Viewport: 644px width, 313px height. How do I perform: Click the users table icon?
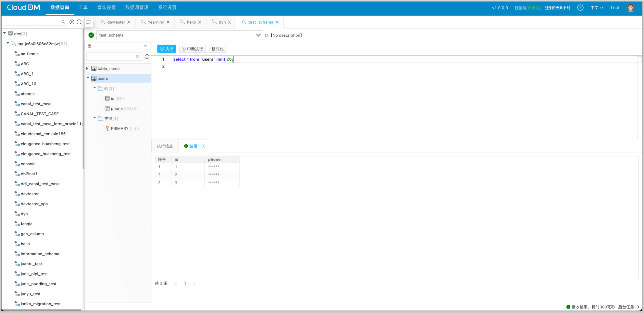[x=94, y=79]
